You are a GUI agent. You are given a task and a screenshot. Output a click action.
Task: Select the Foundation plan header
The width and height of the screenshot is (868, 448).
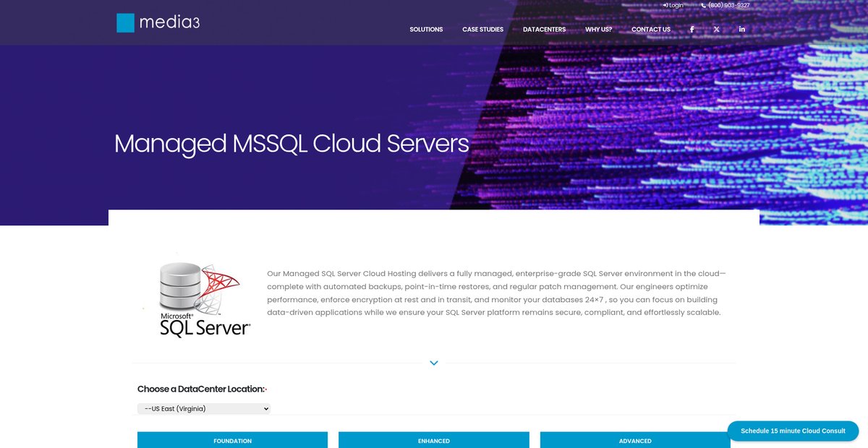click(x=233, y=440)
